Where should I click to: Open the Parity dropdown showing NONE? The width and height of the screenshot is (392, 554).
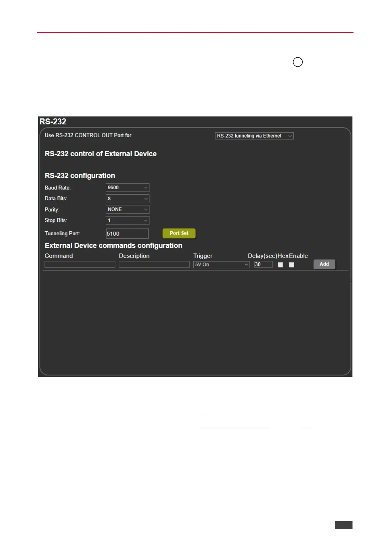(x=127, y=210)
